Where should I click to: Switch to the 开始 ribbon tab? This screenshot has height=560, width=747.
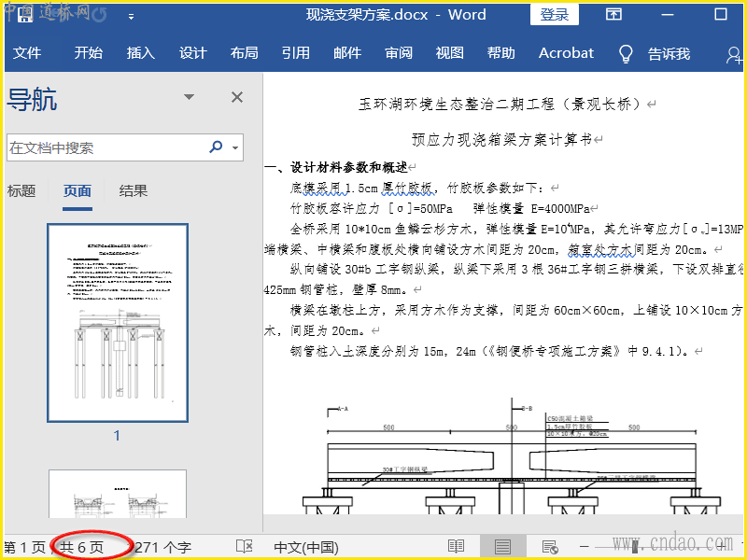pyautogui.click(x=88, y=53)
